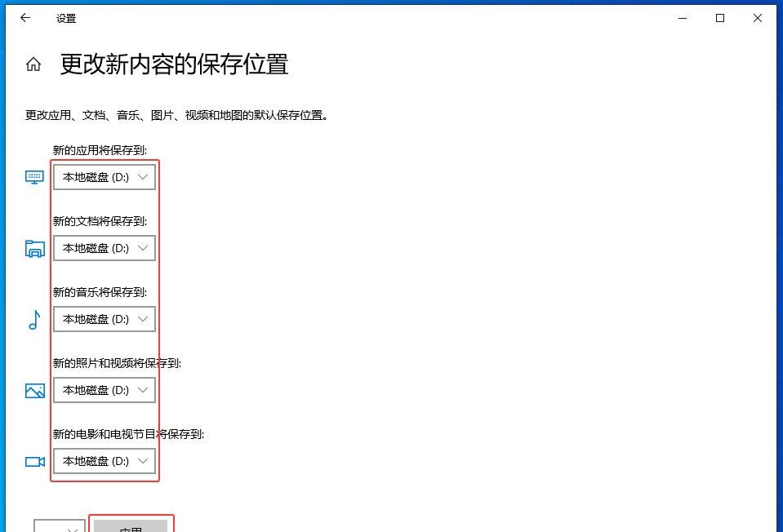Viewport: 783px width, 532px height.
Task: Maximize the Settings window
Action: click(x=720, y=18)
